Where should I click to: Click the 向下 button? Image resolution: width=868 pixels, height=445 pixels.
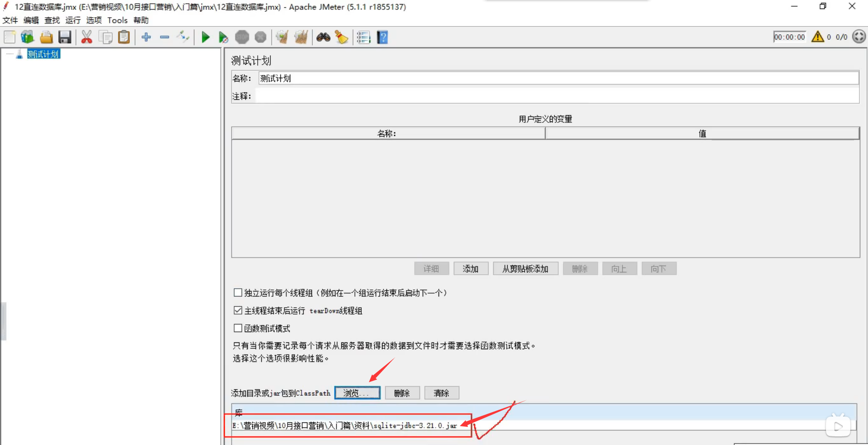tap(659, 269)
